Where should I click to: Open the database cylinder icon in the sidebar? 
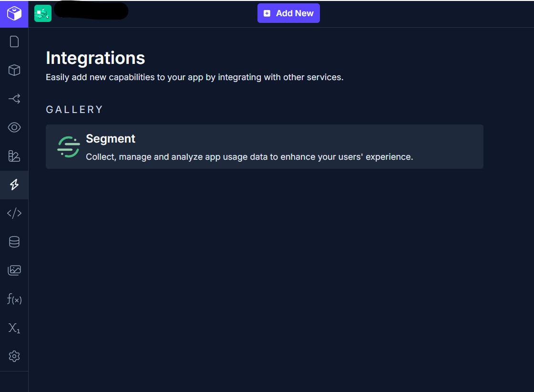14,242
